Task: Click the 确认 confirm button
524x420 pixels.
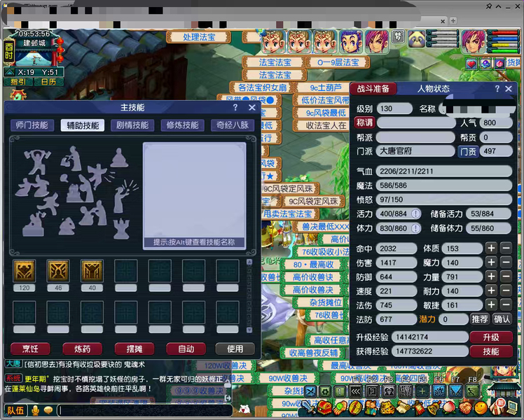Action: [x=502, y=319]
